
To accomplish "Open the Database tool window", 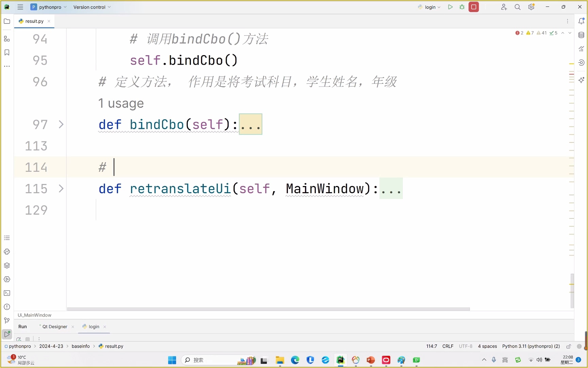I will point(582,35).
